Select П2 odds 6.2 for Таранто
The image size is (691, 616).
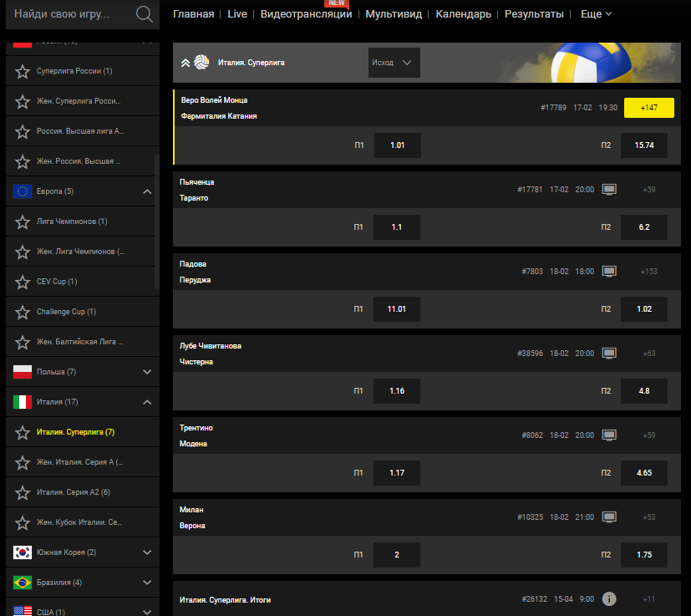click(644, 227)
